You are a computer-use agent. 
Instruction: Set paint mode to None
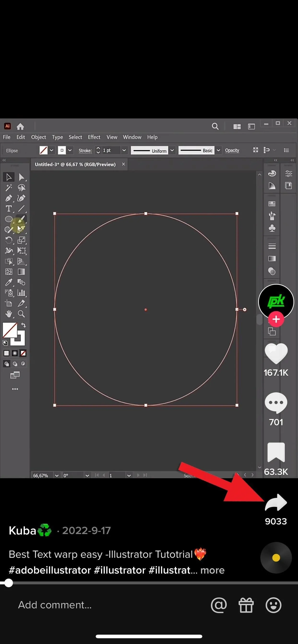click(x=23, y=353)
